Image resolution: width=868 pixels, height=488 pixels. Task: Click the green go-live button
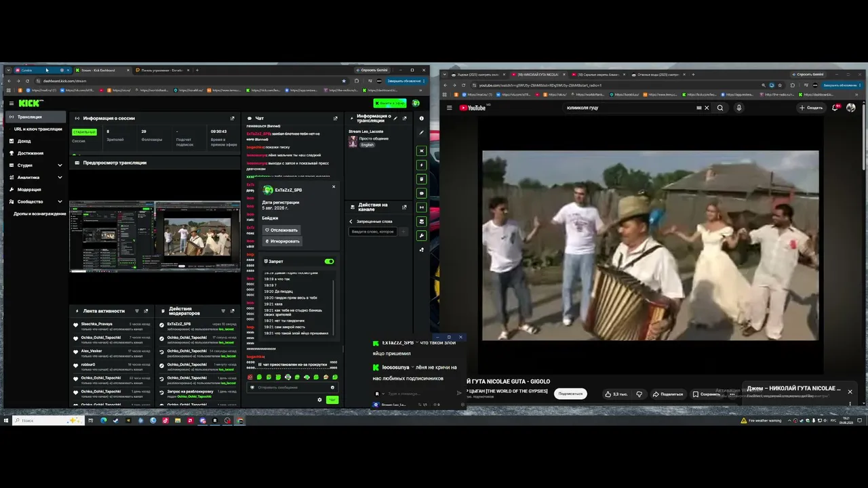coord(390,103)
